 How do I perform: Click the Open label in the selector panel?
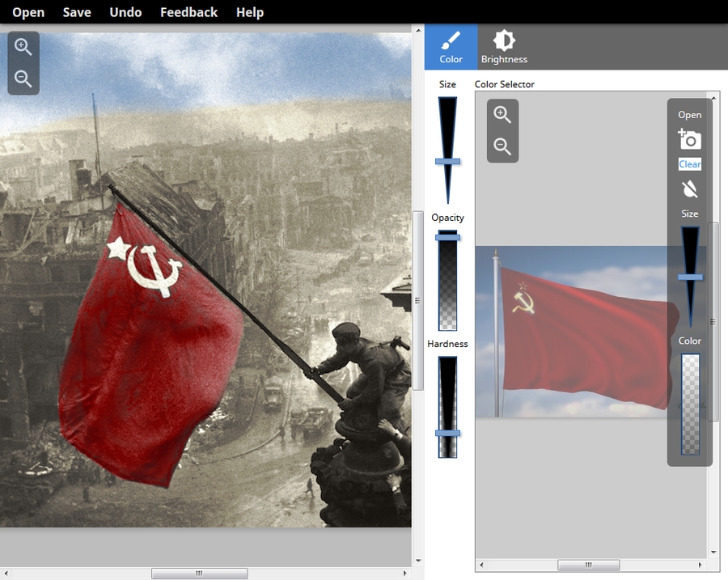689,115
